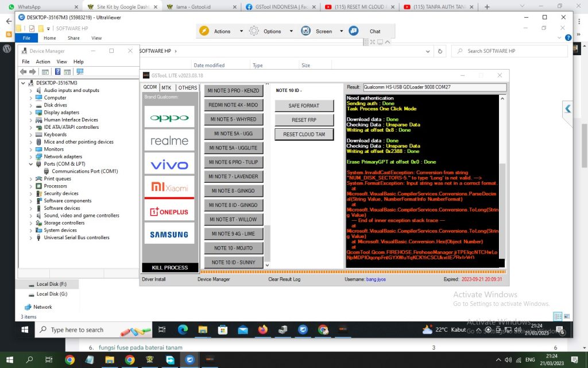Select REDMI NOTE 4X - MIDO model
This screenshot has height=368, width=588.
(x=233, y=105)
